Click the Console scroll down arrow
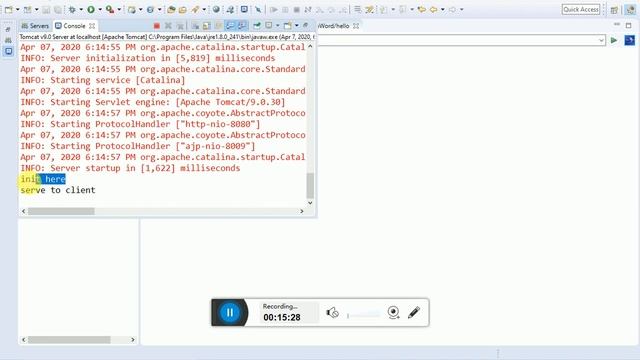The height and width of the screenshot is (360, 640). tap(310, 202)
